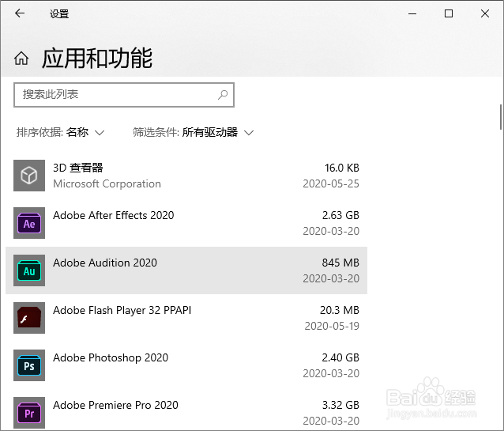Click the 2020-05-19 install date
The width and height of the screenshot is (504, 431).
(332, 326)
